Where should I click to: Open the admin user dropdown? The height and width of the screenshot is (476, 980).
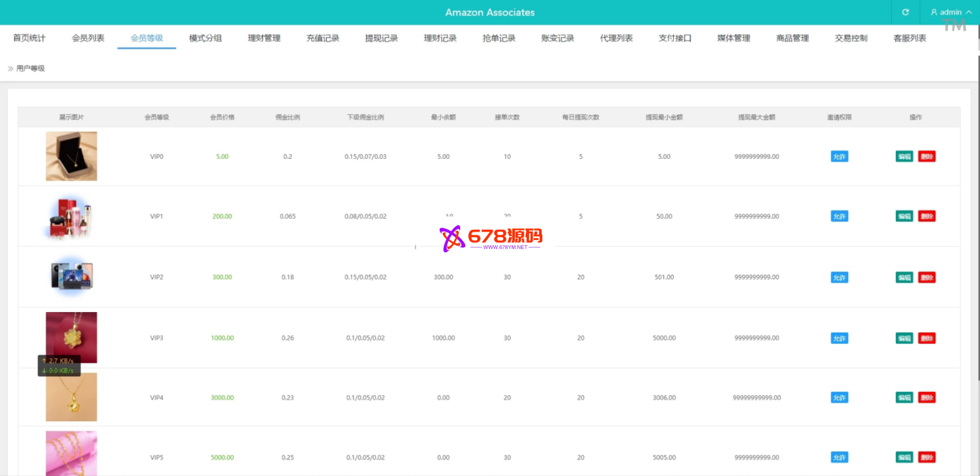(x=951, y=12)
